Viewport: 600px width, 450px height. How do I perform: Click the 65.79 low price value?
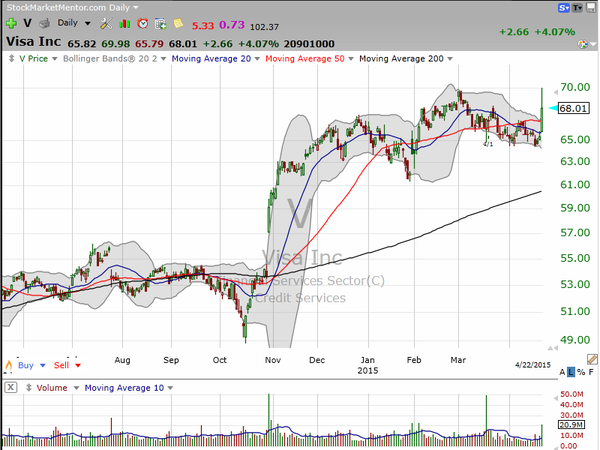149,44
